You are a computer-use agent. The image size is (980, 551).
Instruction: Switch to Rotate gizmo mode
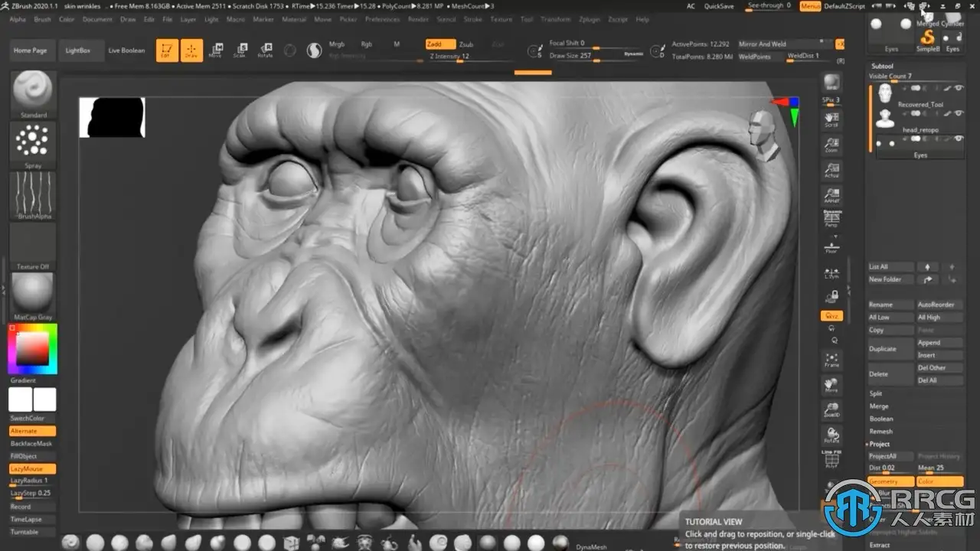click(265, 51)
